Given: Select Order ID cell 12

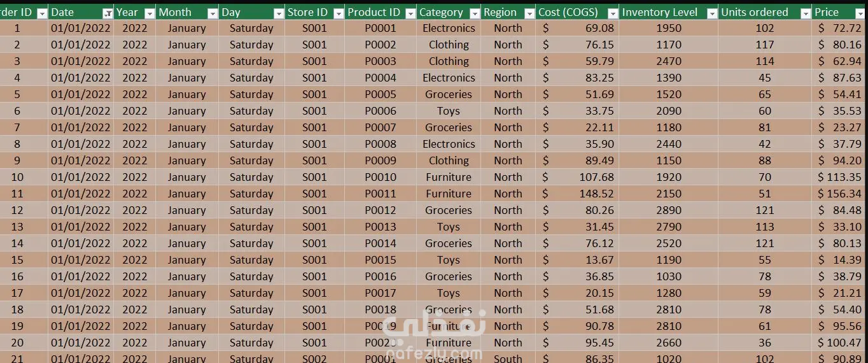Looking at the screenshot, I should [x=24, y=210].
